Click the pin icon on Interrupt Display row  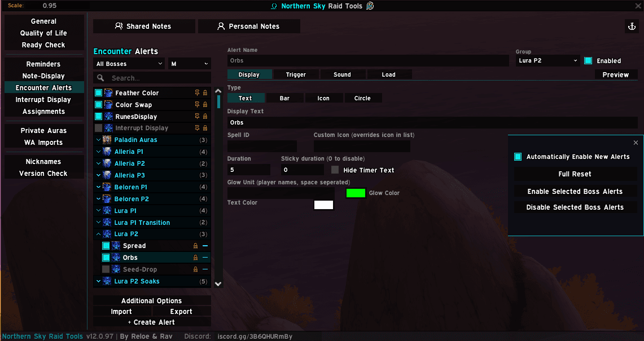pyautogui.click(x=197, y=128)
